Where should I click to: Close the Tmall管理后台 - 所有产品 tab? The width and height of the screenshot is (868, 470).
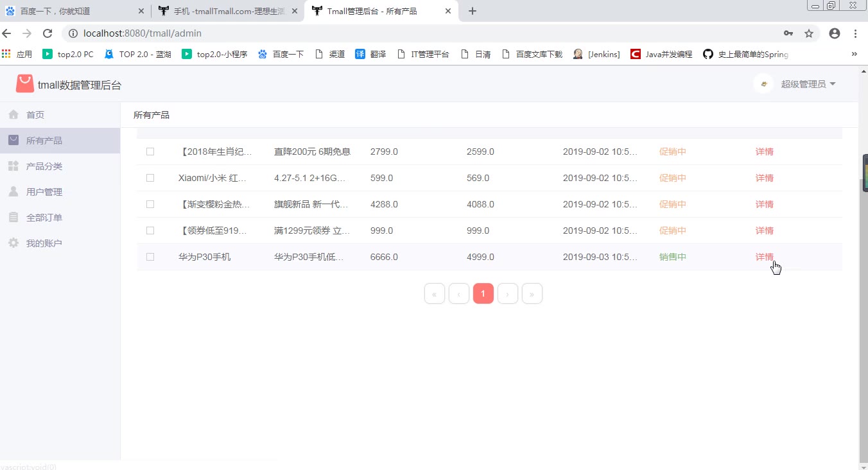tap(448, 11)
